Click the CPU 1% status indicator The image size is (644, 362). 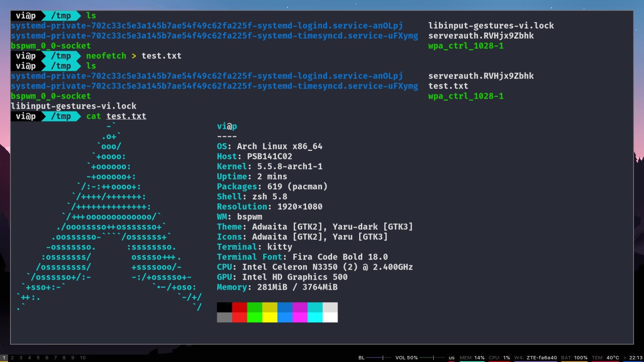pyautogui.click(x=499, y=358)
